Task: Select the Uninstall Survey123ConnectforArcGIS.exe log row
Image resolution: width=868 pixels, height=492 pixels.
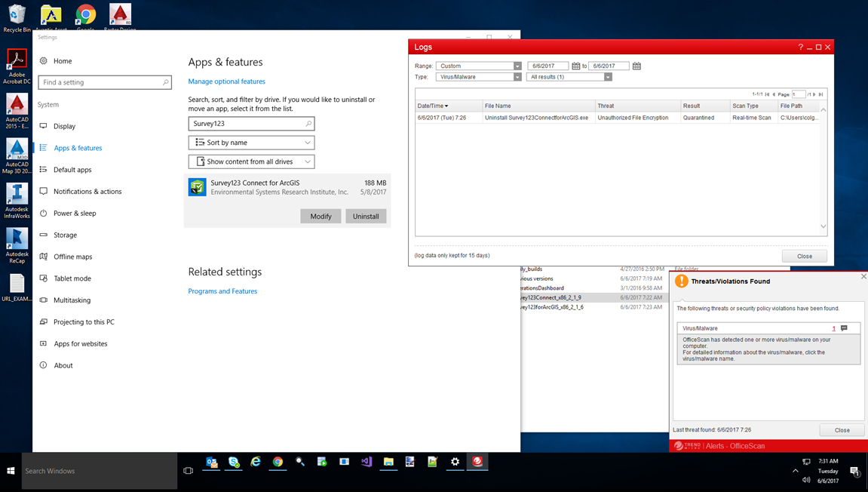Action: 618,118
